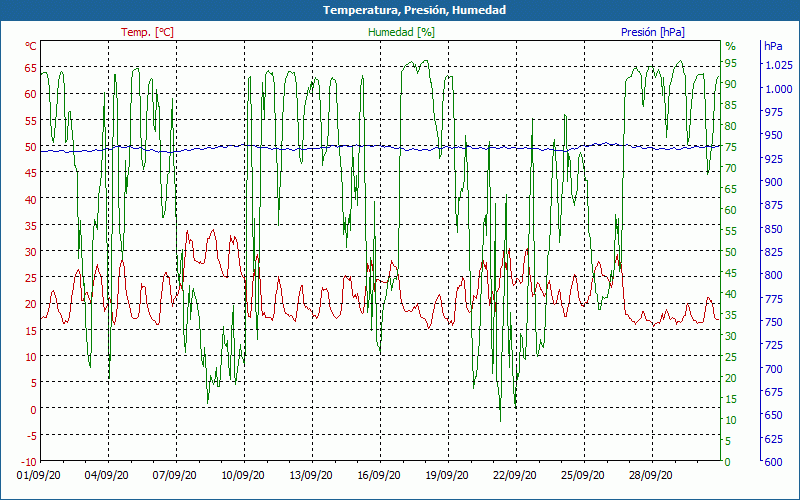The width and height of the screenshot is (800, 500).
Task: Select the red 'Temp. [°C]' legend label
Action: [x=147, y=32]
